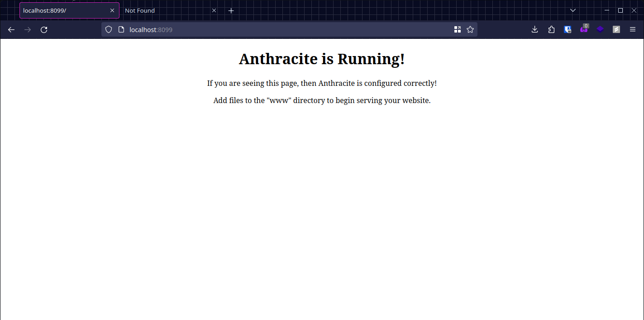644x320 pixels.
Task: Open the tracking protection shield icon
Action: pos(109,30)
